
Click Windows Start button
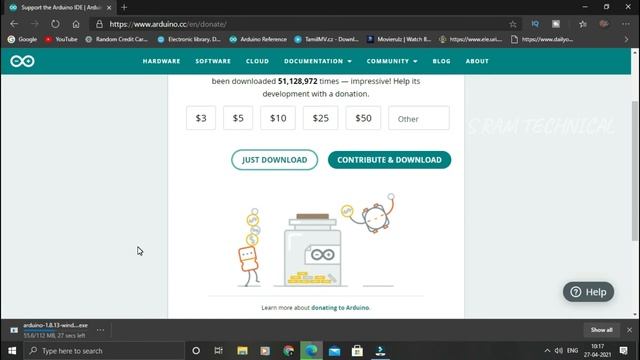point(12,351)
